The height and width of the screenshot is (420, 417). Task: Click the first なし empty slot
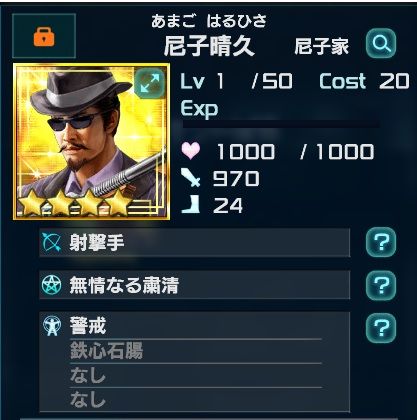tap(88, 375)
